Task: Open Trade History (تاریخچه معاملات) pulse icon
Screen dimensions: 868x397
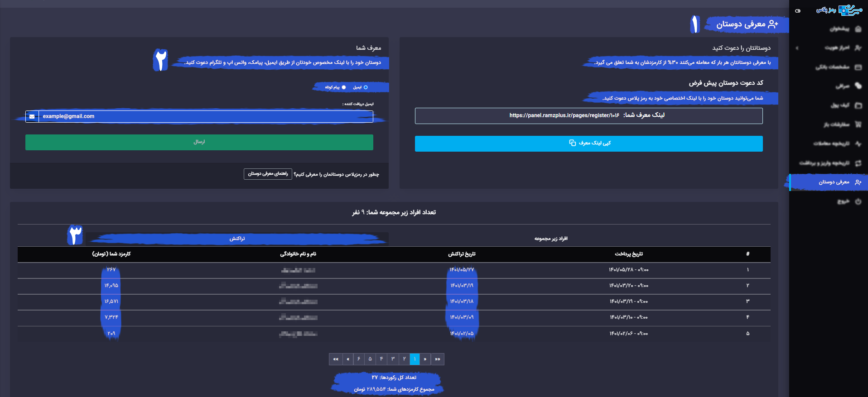Action: click(x=858, y=143)
